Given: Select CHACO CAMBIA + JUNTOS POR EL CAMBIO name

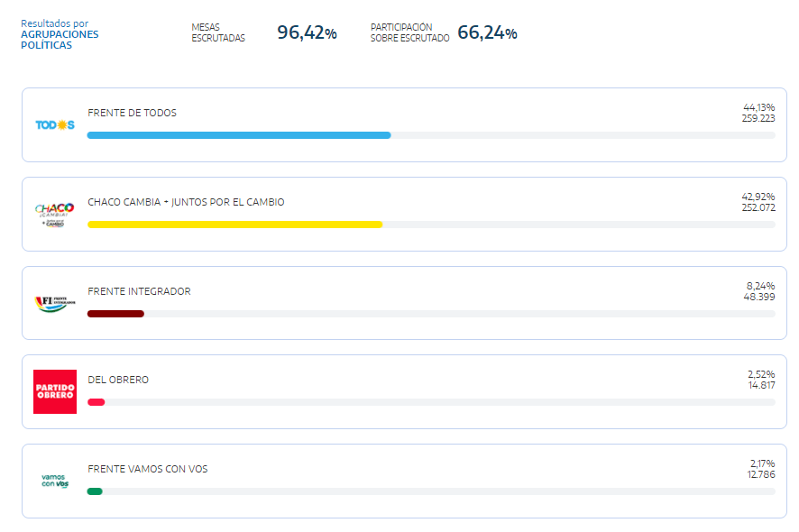Looking at the screenshot, I should click(186, 202).
